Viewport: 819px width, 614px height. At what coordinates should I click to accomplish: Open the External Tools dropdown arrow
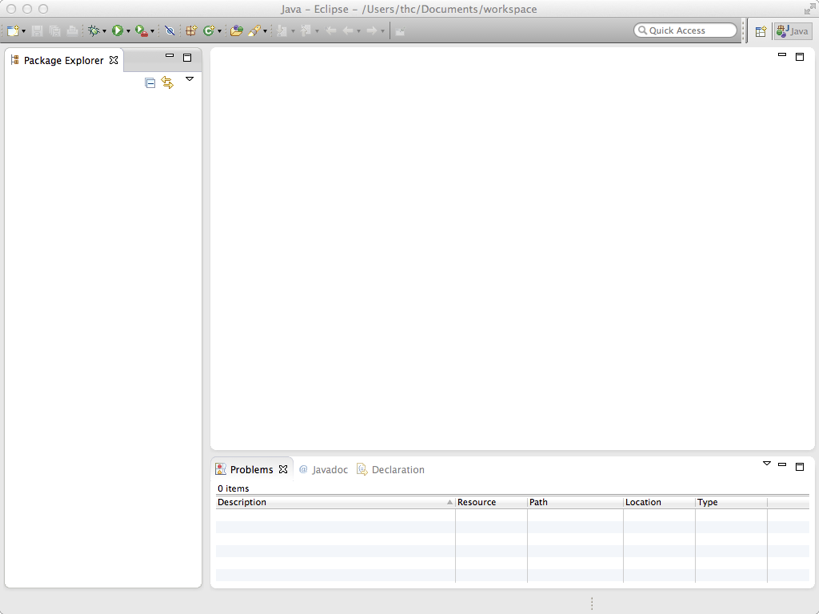152,31
